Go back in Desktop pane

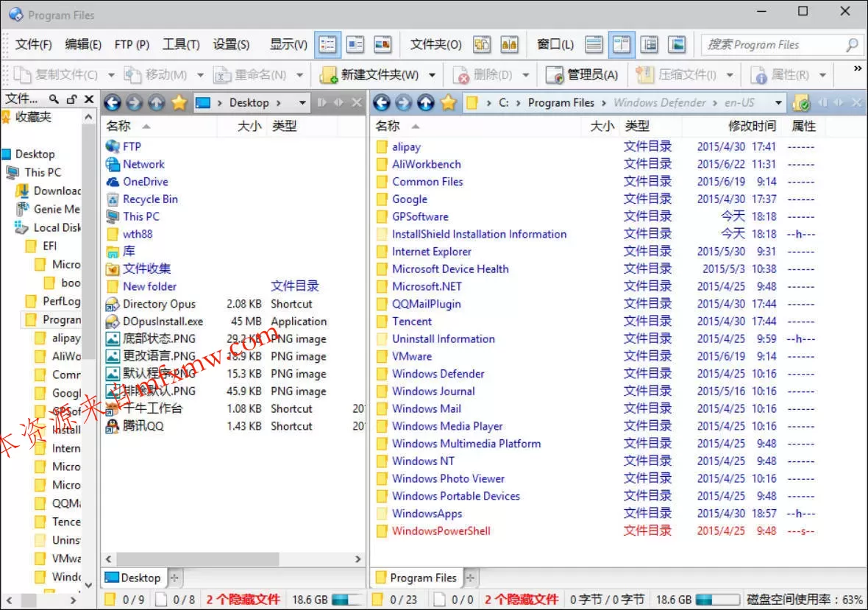(113, 102)
